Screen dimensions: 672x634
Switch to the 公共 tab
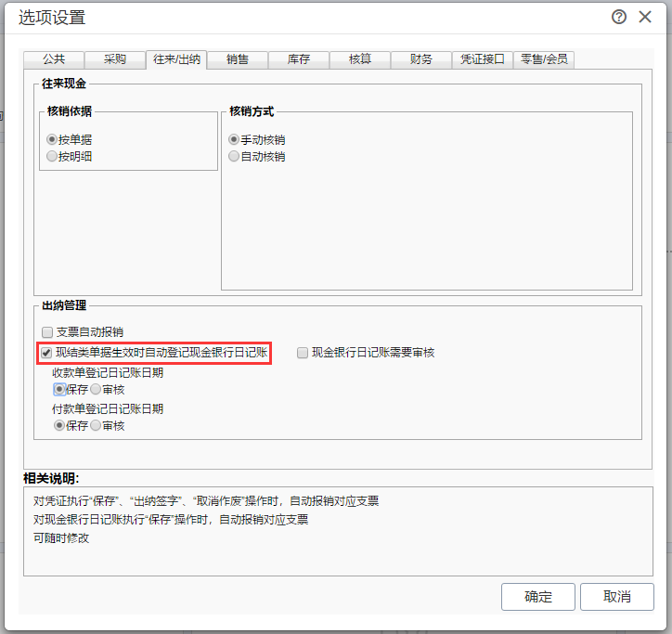pos(54,59)
